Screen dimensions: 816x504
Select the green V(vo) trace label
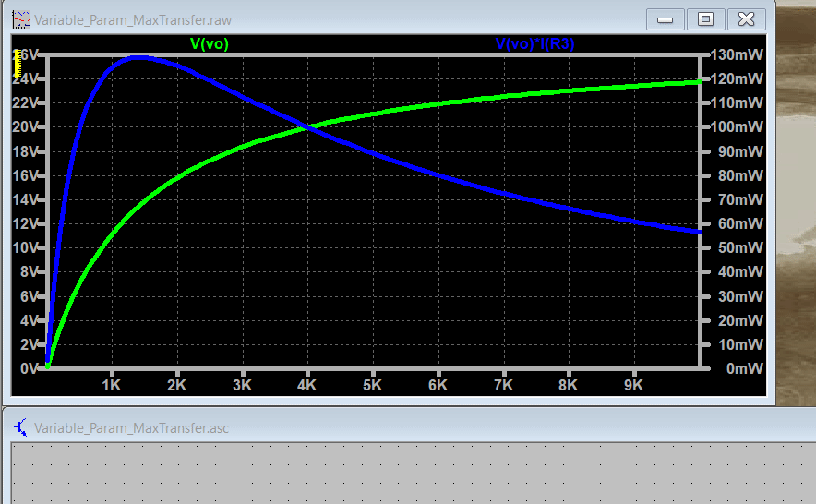tap(209, 43)
